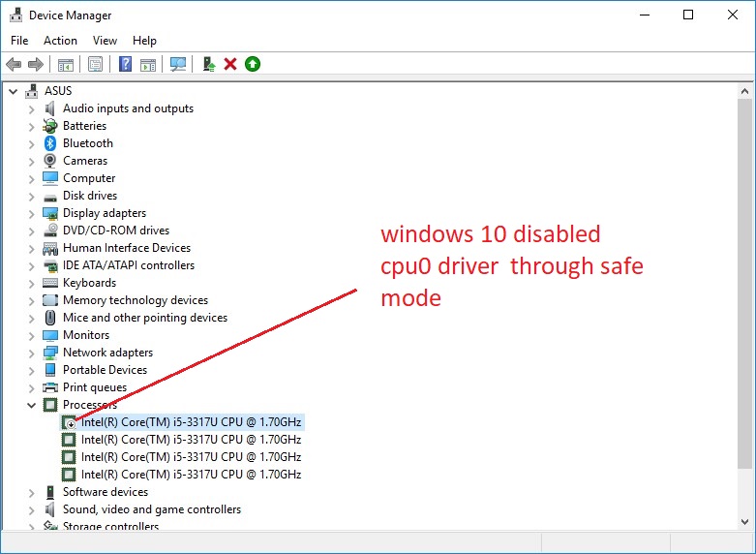The width and height of the screenshot is (756, 554).
Task: Click the Batteries category icon
Action: (50, 126)
